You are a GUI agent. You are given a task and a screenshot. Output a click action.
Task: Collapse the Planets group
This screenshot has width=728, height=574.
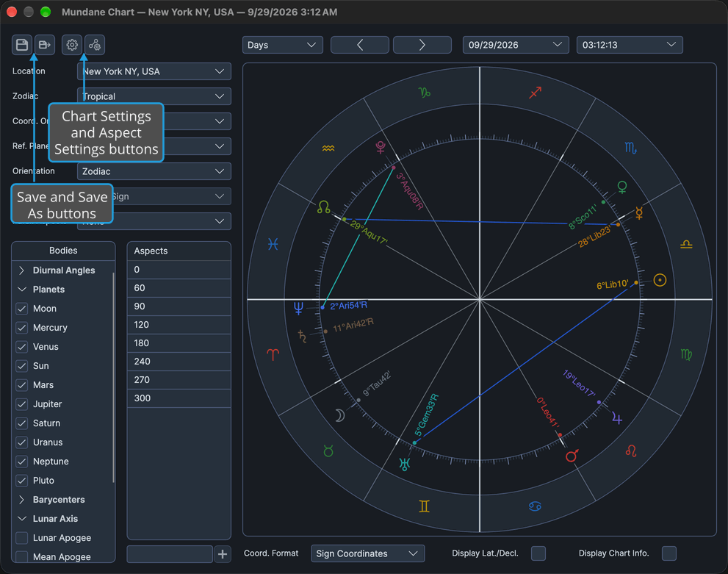click(x=21, y=290)
